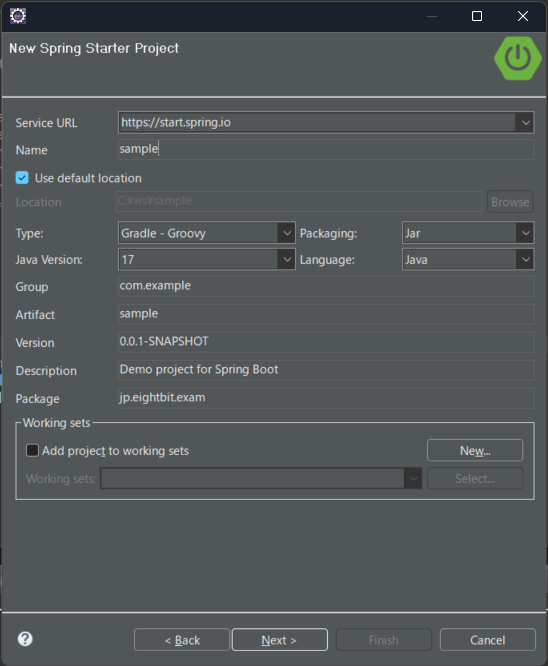Click the Group field with com.example

(x=326, y=286)
